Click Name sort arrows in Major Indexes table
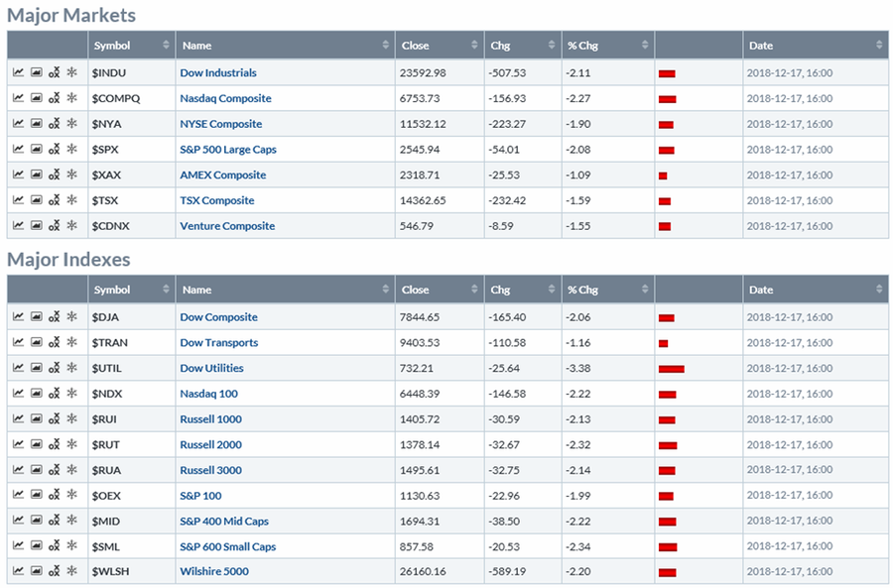893x588 pixels. (385, 291)
